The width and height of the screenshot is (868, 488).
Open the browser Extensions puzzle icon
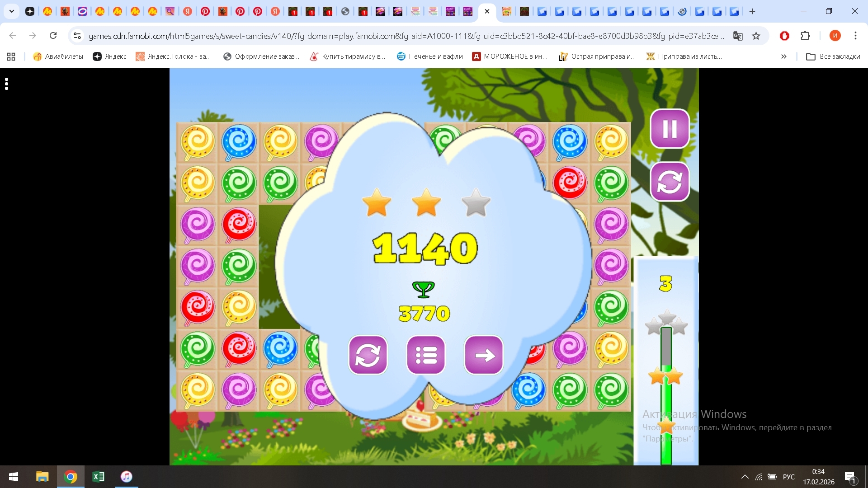[x=805, y=36]
